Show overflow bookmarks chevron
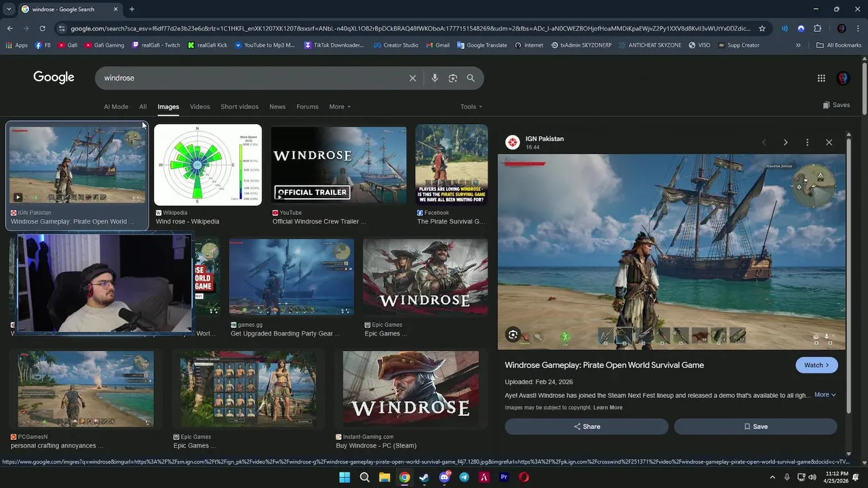The height and width of the screenshot is (488, 868). tap(798, 45)
